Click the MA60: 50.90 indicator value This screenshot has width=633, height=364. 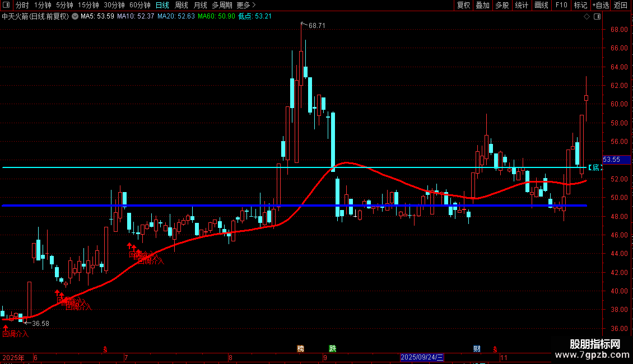pos(216,16)
